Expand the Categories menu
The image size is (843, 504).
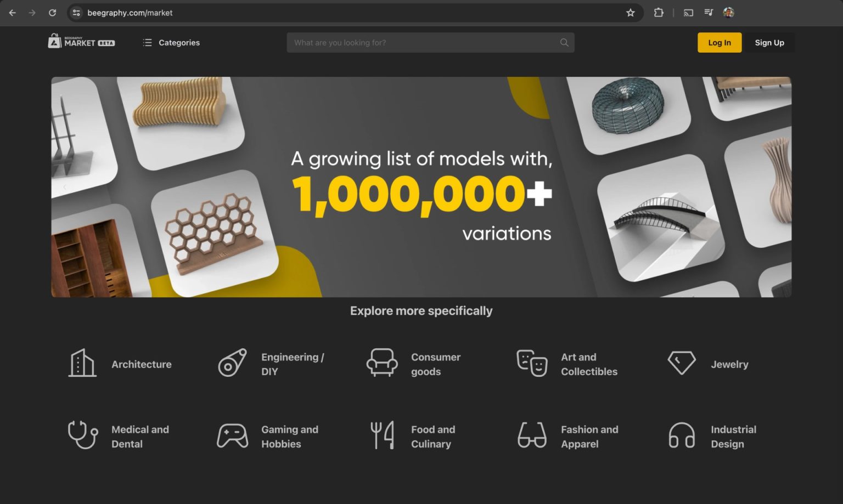pyautogui.click(x=171, y=43)
